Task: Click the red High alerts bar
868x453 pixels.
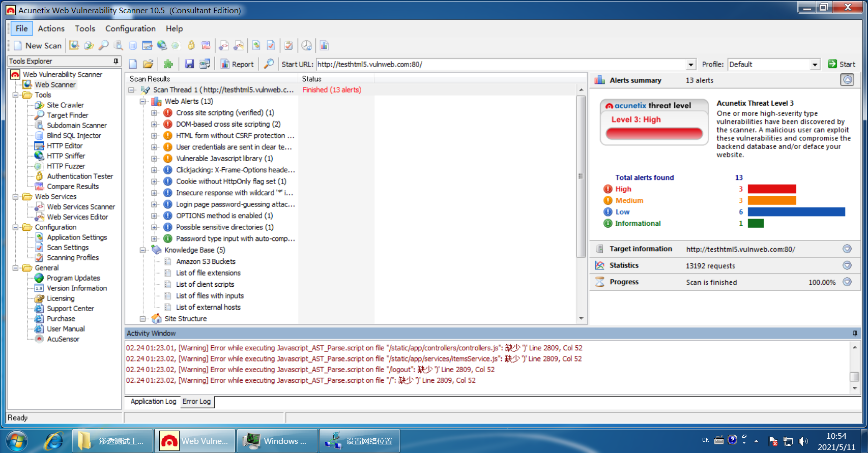Action: pyautogui.click(x=772, y=189)
